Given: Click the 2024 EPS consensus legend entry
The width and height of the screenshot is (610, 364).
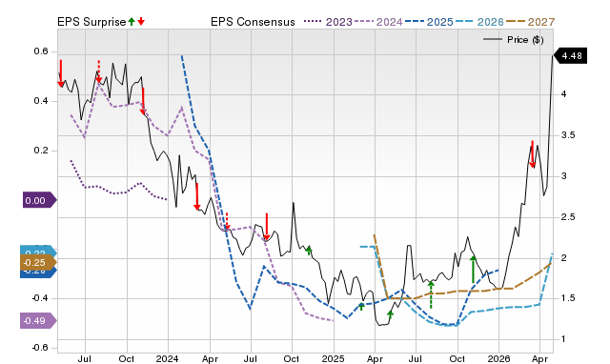Looking at the screenshot, I should [x=378, y=22].
